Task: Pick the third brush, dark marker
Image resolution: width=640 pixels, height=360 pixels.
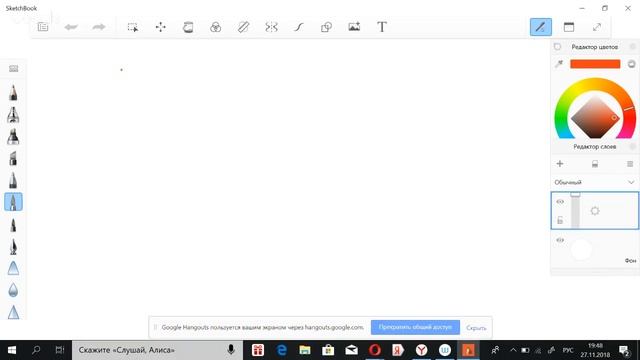Action: click(x=13, y=136)
